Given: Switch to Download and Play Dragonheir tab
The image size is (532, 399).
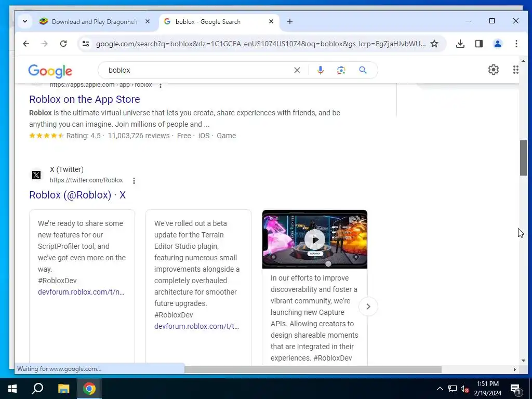Looking at the screenshot, I should pyautogui.click(x=94, y=22).
